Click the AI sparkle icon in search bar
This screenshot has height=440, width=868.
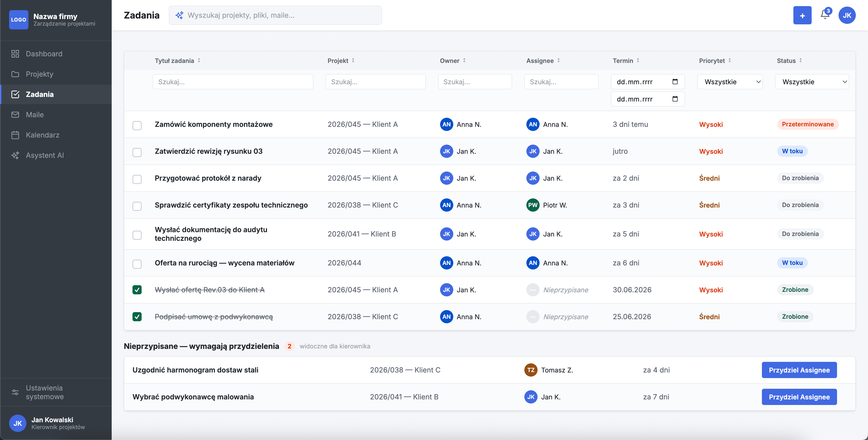point(179,15)
